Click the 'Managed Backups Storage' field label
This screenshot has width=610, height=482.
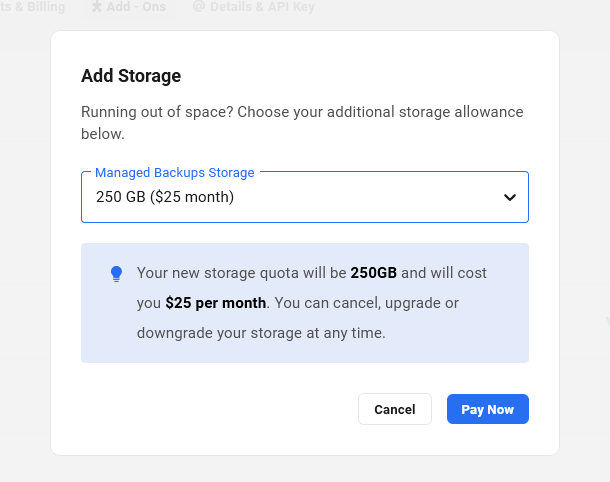click(175, 172)
